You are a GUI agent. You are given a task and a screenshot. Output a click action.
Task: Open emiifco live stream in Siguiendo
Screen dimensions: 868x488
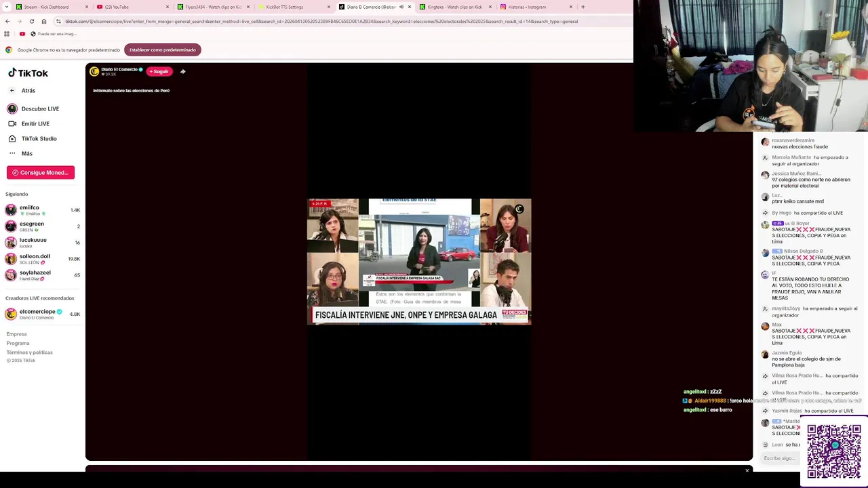(43, 210)
